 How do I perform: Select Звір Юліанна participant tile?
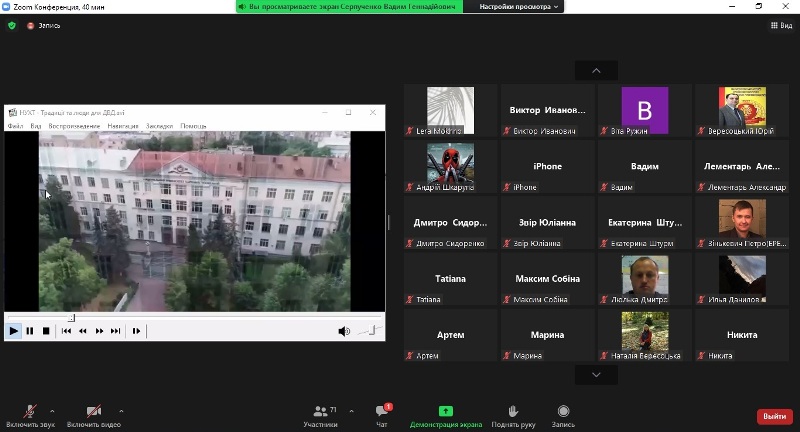[547, 223]
